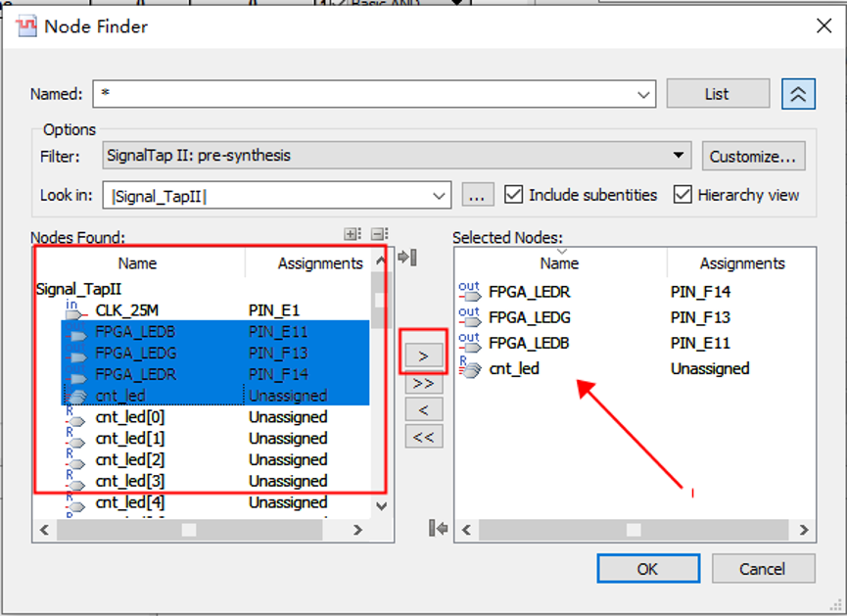This screenshot has width=847, height=616.
Task: Click the collapse right panel arrow icon
Action: pyautogui.click(x=439, y=529)
